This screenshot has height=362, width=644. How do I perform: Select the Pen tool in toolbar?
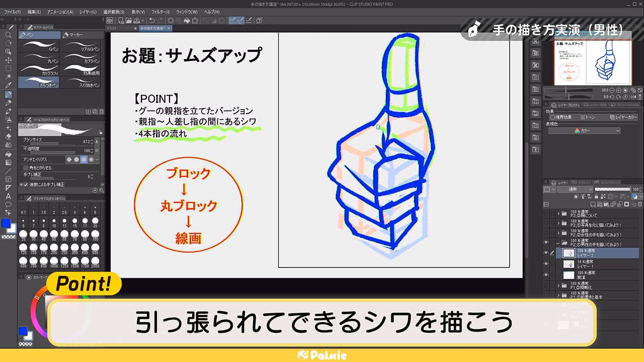point(8,94)
